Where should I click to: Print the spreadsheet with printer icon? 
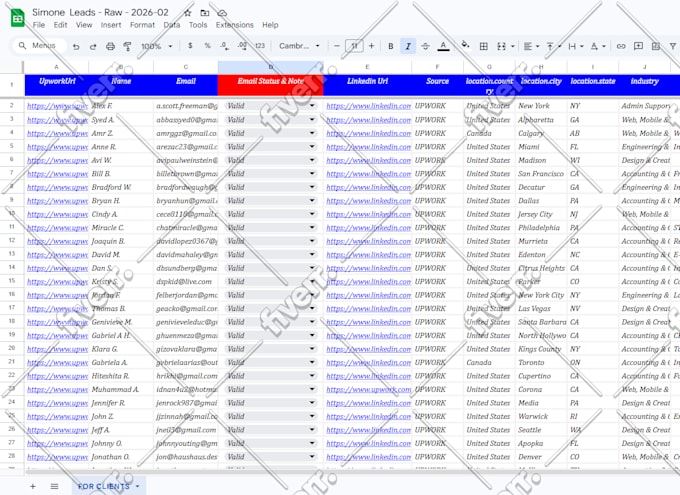pos(110,46)
